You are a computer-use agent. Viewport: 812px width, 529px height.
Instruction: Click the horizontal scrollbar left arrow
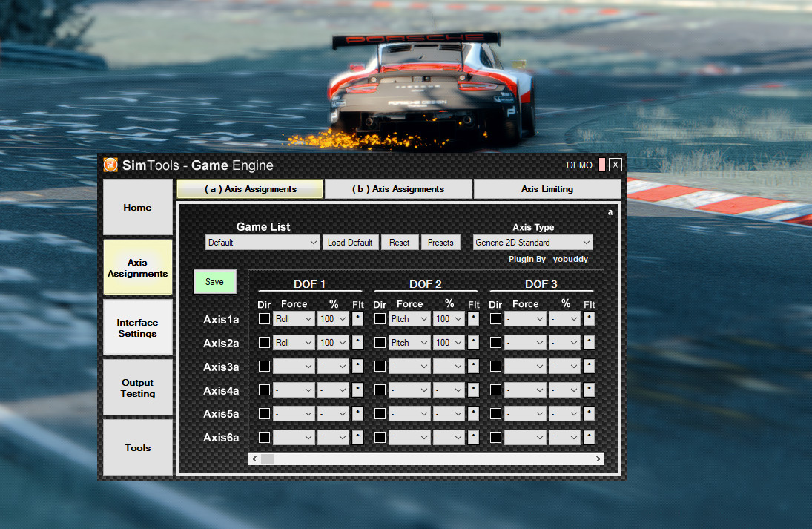254,459
